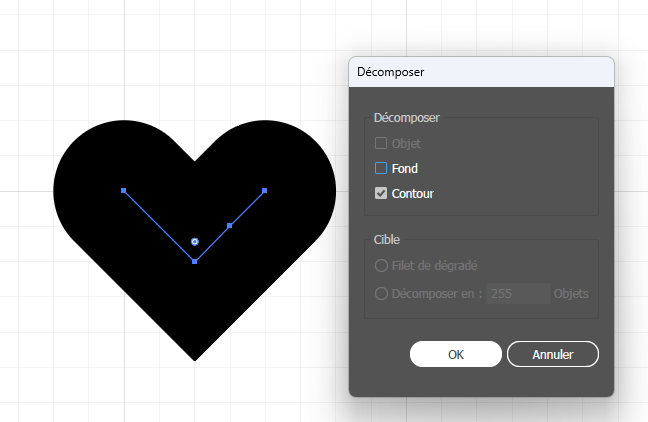This screenshot has width=648, height=422.
Task: Pick the midpoint anchor on the right segment
Action: (x=230, y=226)
